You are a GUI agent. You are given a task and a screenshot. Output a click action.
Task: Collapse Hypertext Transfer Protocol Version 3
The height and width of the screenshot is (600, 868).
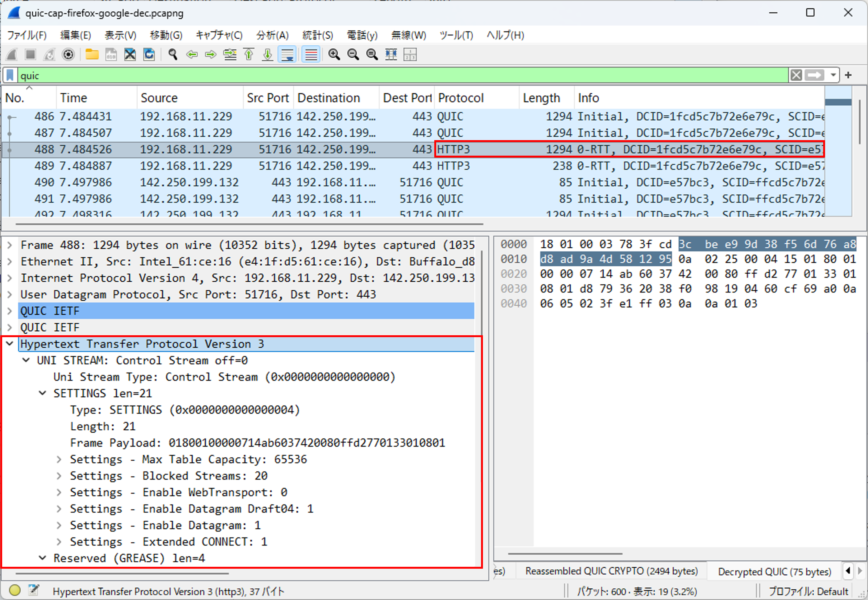[10, 344]
